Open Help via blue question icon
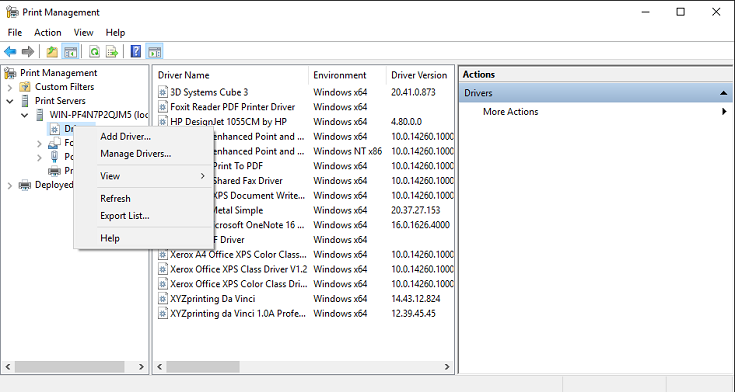Viewport: 735px width, 392px height. 135,52
